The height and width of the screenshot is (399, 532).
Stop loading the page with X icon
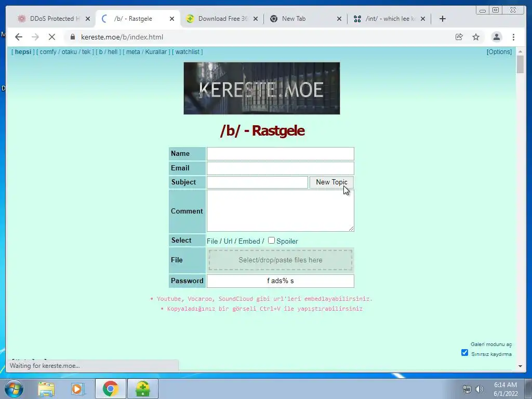click(x=51, y=37)
